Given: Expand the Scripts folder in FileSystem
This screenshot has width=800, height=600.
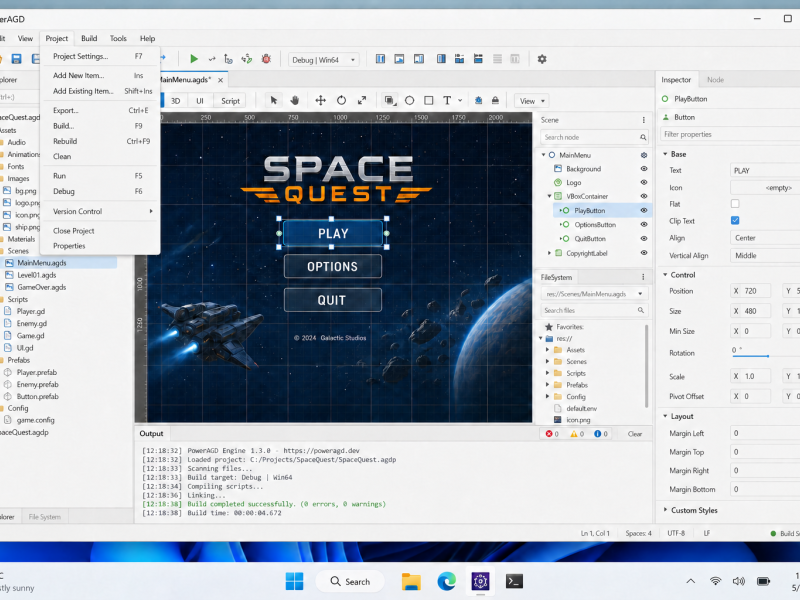Looking at the screenshot, I should [x=547, y=373].
